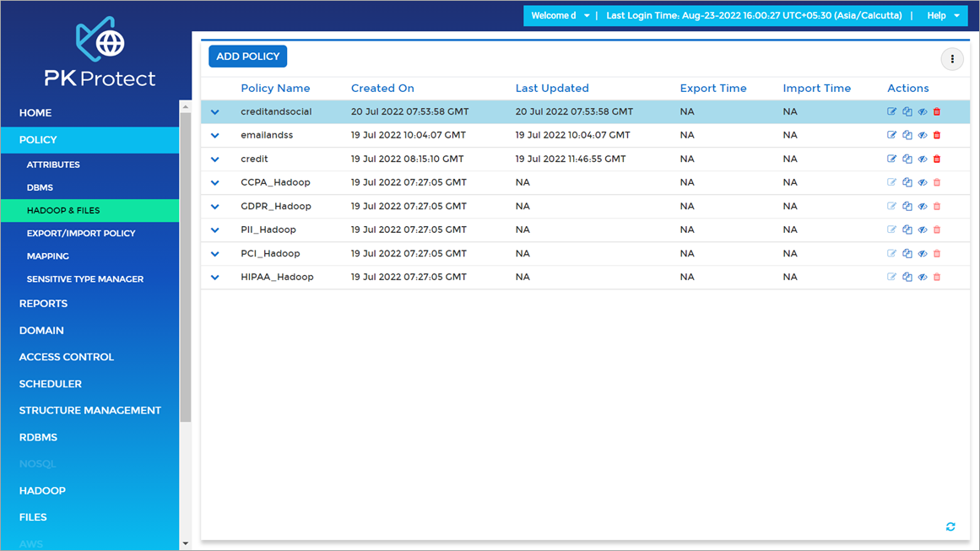Open the table options menu via the circular icon

(x=952, y=59)
